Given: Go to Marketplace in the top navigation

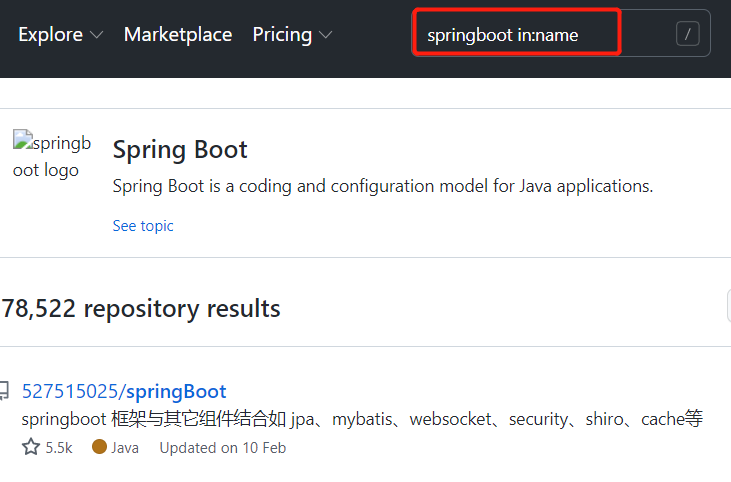Looking at the screenshot, I should (x=178, y=35).
